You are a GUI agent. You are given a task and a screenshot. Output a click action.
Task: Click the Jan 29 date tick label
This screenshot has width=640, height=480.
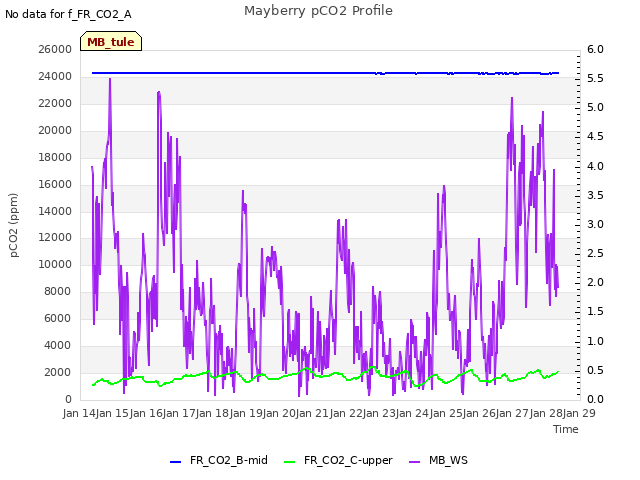579,413
